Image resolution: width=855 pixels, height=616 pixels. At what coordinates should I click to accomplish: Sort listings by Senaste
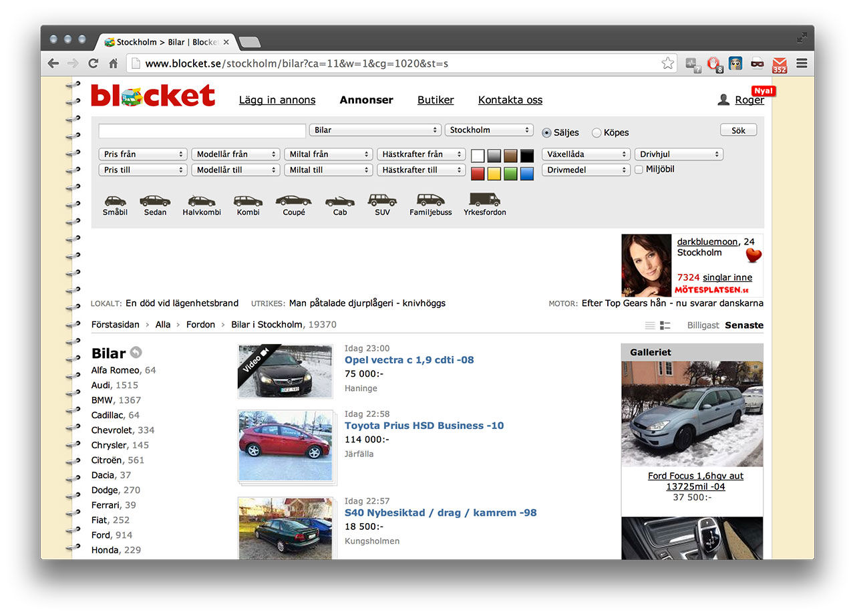[x=744, y=325]
